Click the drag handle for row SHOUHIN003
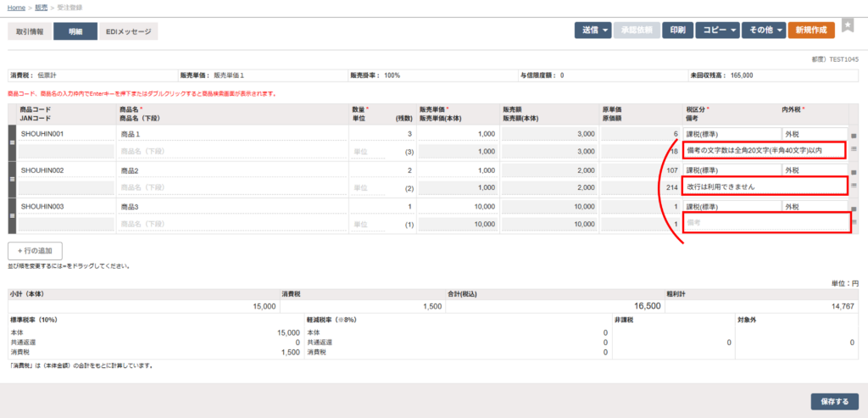The height and width of the screenshot is (418, 868). pyautogui.click(x=12, y=215)
